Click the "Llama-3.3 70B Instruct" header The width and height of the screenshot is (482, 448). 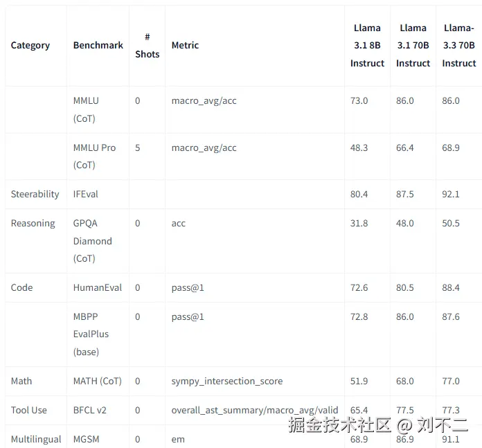(458, 46)
